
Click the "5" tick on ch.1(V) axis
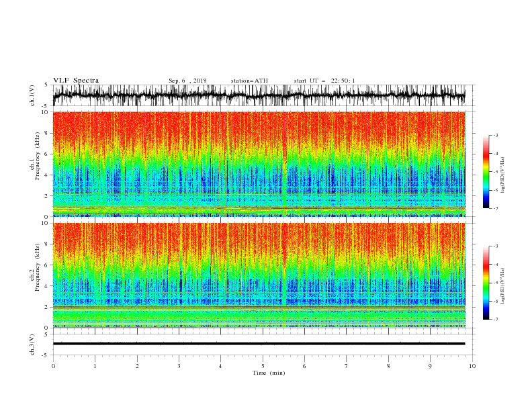click(x=46, y=85)
